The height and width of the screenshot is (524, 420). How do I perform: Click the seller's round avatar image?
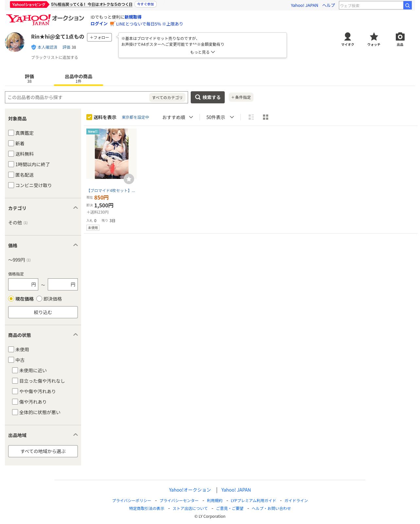point(15,42)
